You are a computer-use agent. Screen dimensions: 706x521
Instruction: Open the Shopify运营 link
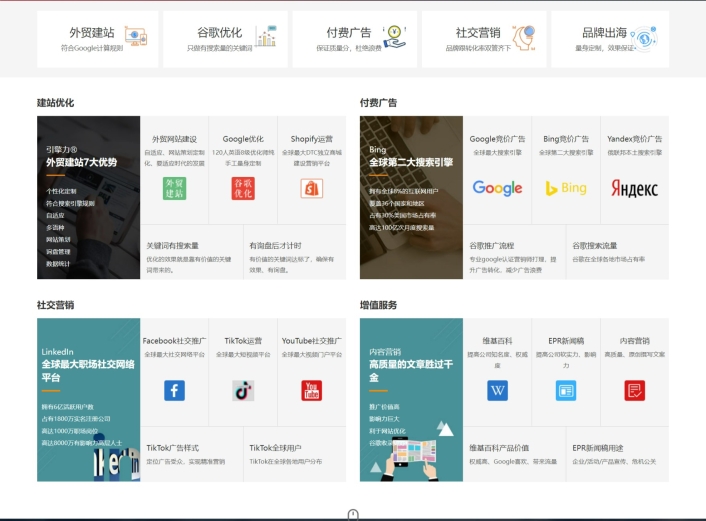coord(312,139)
